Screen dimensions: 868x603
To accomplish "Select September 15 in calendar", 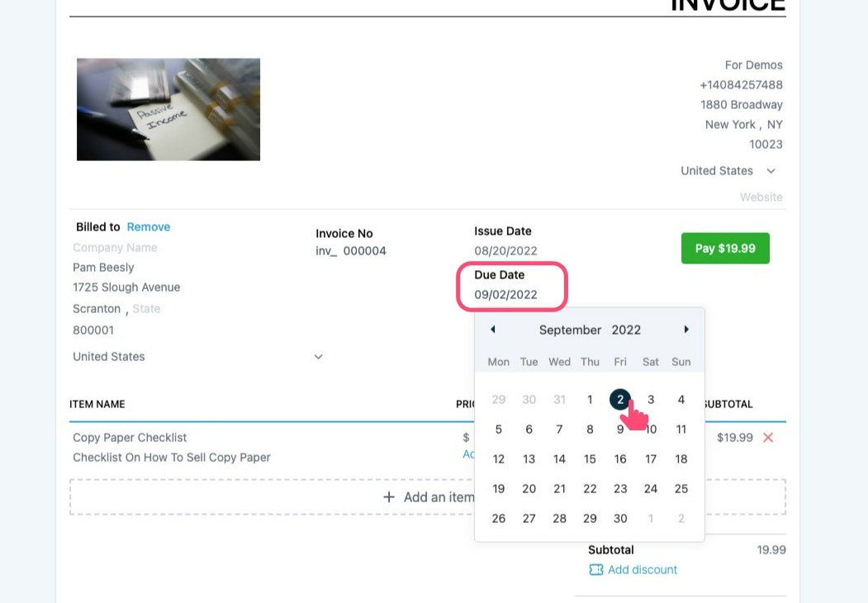I will click(591, 459).
